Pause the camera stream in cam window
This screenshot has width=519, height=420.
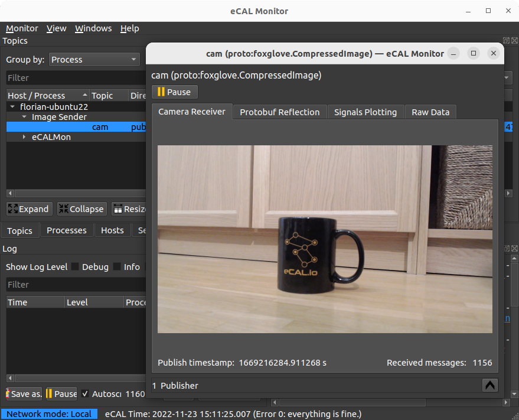pos(174,92)
